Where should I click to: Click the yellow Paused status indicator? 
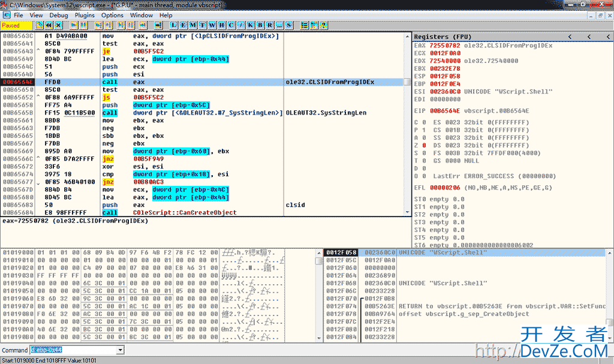tap(16, 25)
